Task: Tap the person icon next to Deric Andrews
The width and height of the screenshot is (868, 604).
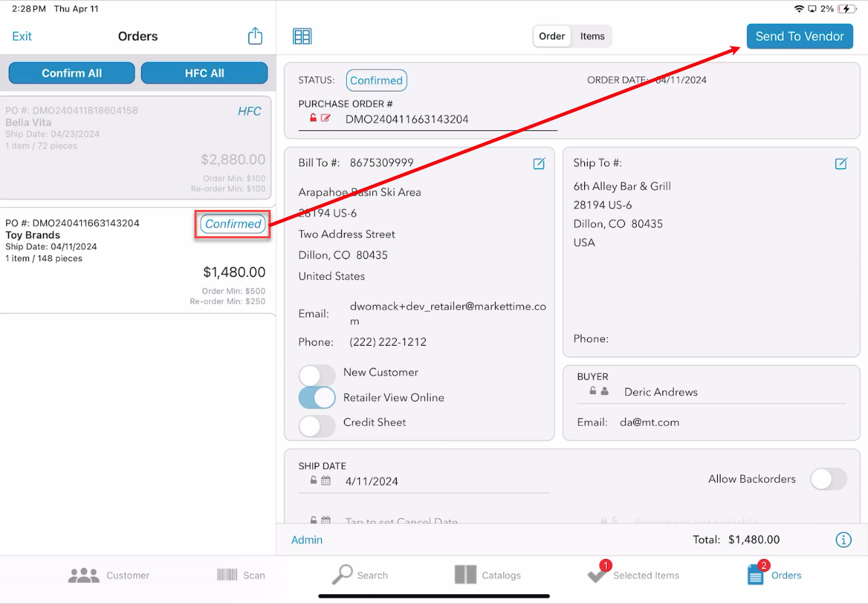Action: pos(605,391)
